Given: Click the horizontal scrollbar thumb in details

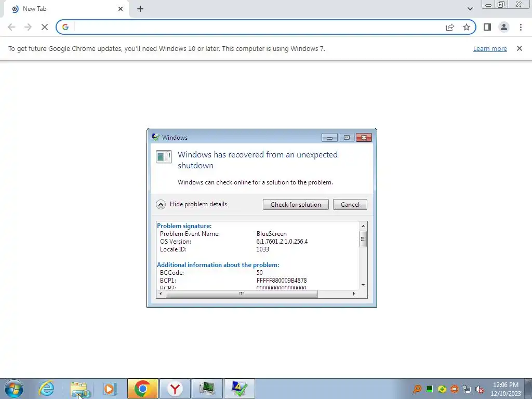Looking at the screenshot, I should point(242,294).
